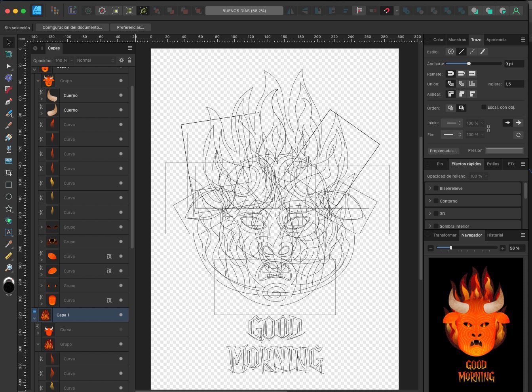Viewport: 532px width, 392px height.
Task: Select the Ellipse tool
Action: click(x=9, y=197)
